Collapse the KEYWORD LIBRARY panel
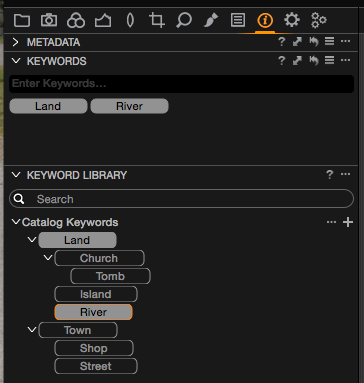364x383 pixels. [16, 175]
